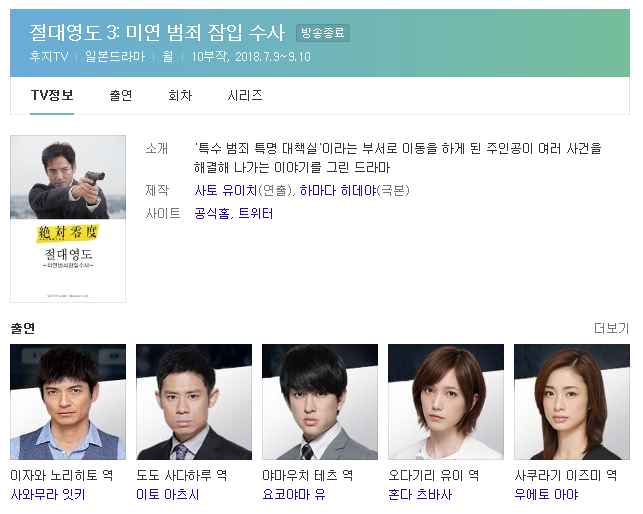This screenshot has height=514, width=643.
Task: Click 더보기 to see more cast
Action: [x=611, y=328]
